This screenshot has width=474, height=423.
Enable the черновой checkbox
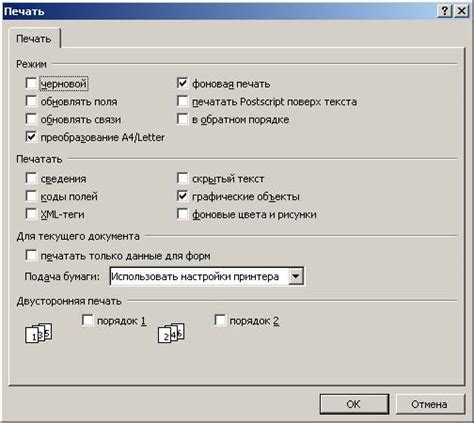pyautogui.click(x=31, y=83)
